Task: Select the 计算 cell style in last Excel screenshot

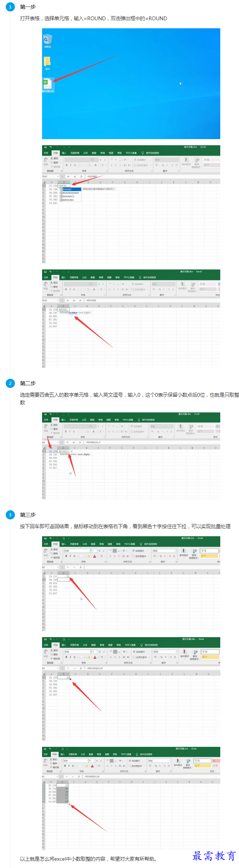Action: 216,766
